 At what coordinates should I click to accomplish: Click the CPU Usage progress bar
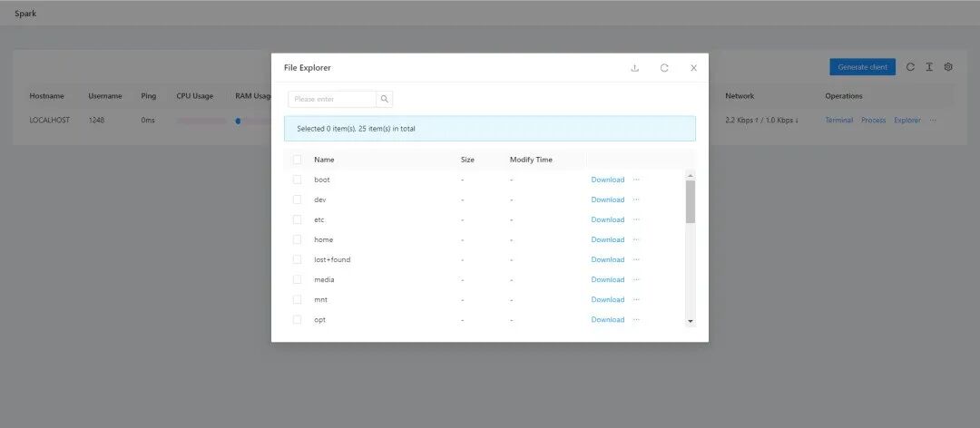click(x=201, y=121)
